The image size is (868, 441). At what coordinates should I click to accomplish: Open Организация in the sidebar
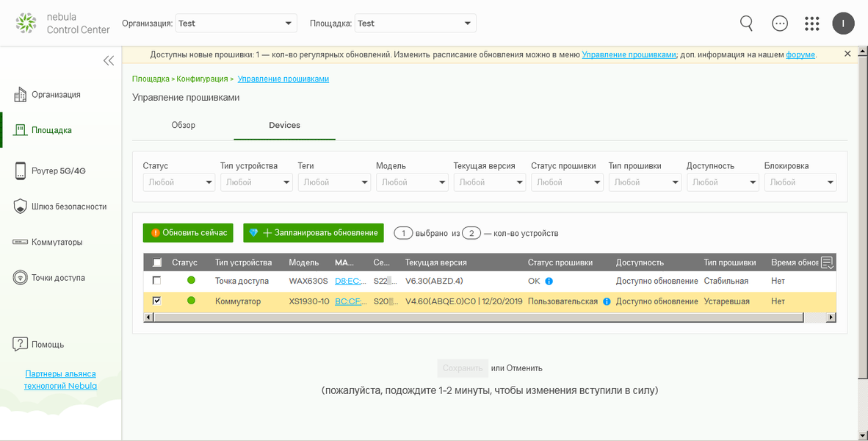coord(56,95)
